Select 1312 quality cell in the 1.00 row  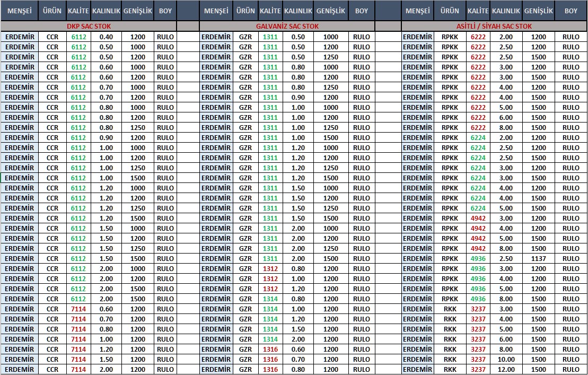click(x=270, y=278)
